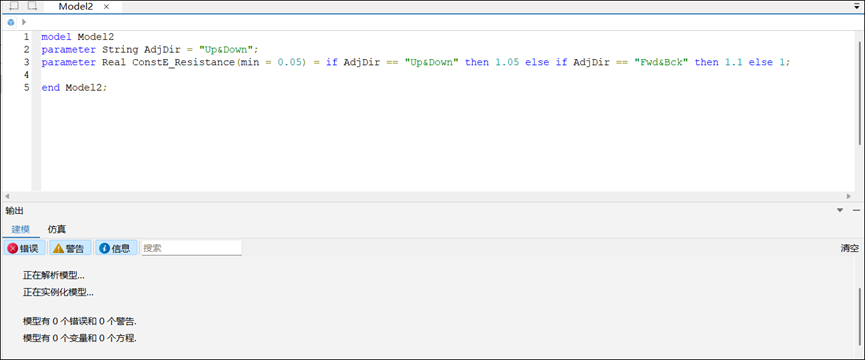Toggle the 错误 error filter
This screenshot has width=865, height=360.
tap(25, 248)
